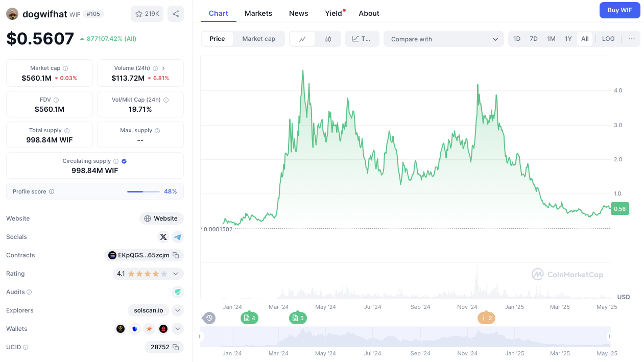The image size is (644, 362).
Task: Expand the 4.1 star Rating dropdown
Action: (x=176, y=274)
